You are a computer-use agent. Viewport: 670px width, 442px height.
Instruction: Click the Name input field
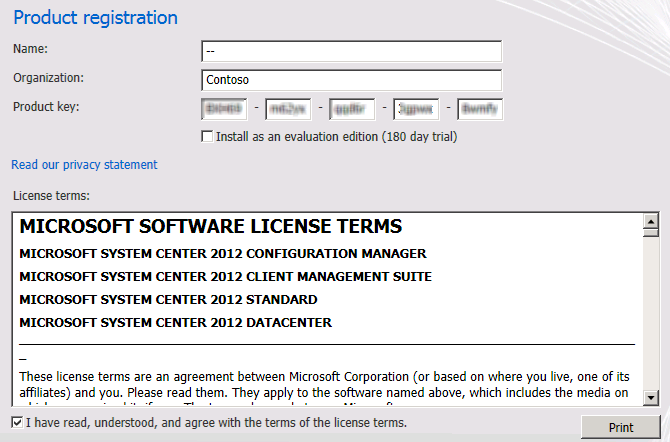pos(351,51)
